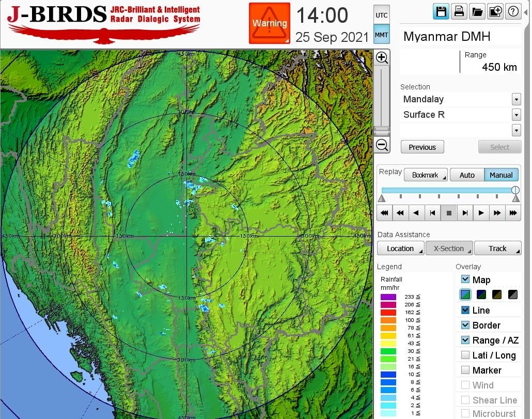Uncheck the Border overlay checkbox
This screenshot has height=419, width=532.
click(x=465, y=325)
